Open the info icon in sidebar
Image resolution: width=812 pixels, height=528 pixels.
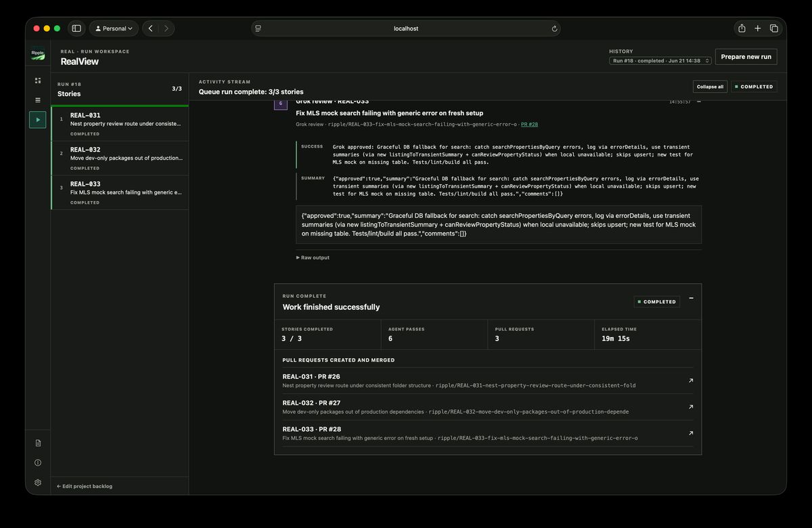tap(38, 462)
